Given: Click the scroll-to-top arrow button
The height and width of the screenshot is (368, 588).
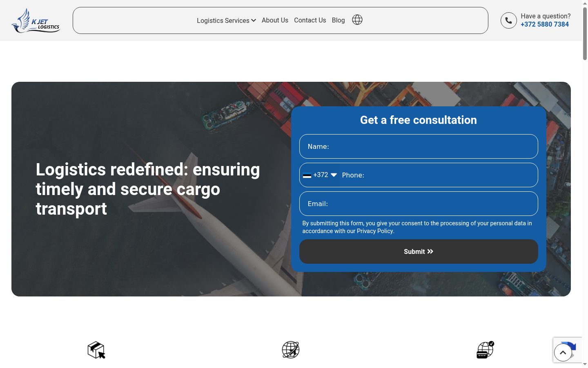Looking at the screenshot, I should [x=563, y=352].
